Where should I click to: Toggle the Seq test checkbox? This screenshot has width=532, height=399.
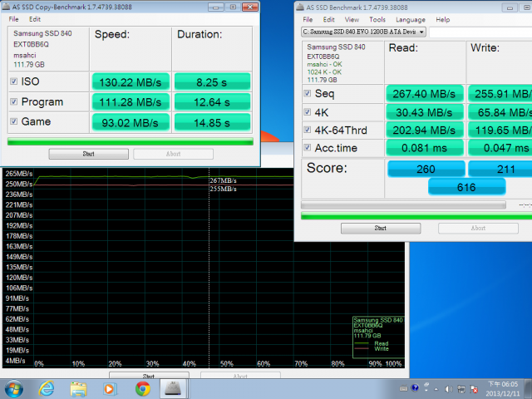tap(308, 93)
